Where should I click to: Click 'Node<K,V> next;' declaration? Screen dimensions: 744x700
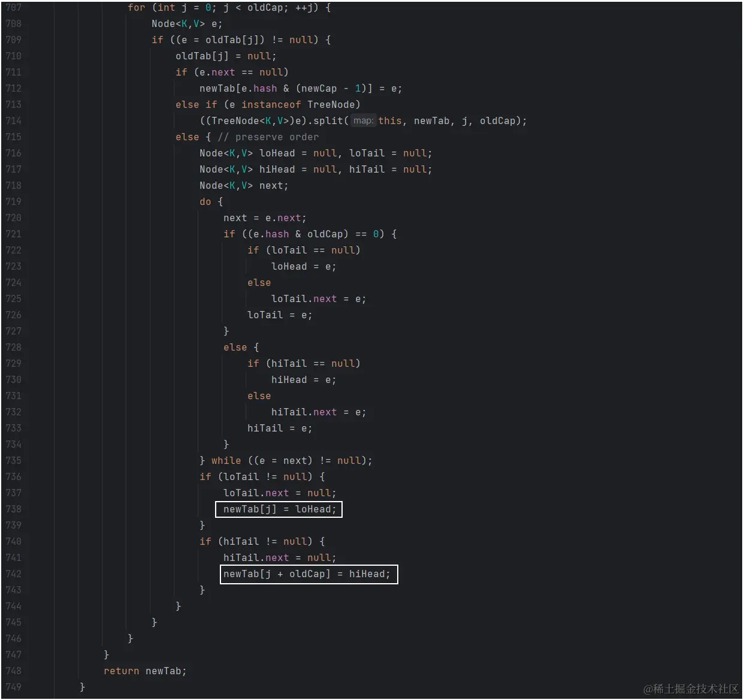pyautogui.click(x=244, y=186)
